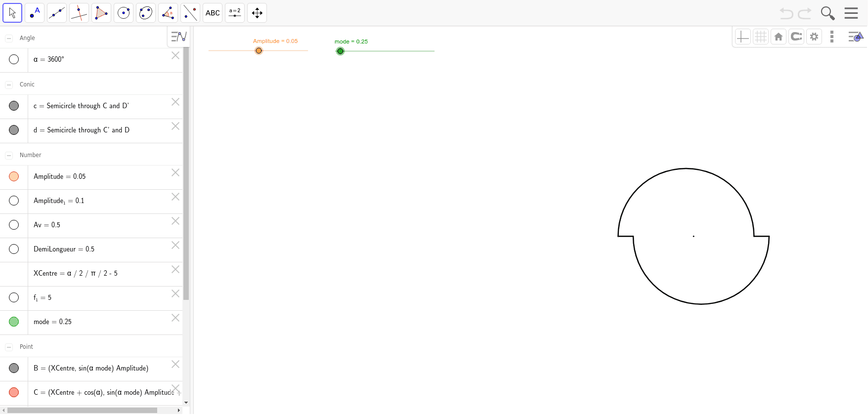Screen dimensions: 868x415
Task: Undo the last action
Action: coord(786,13)
